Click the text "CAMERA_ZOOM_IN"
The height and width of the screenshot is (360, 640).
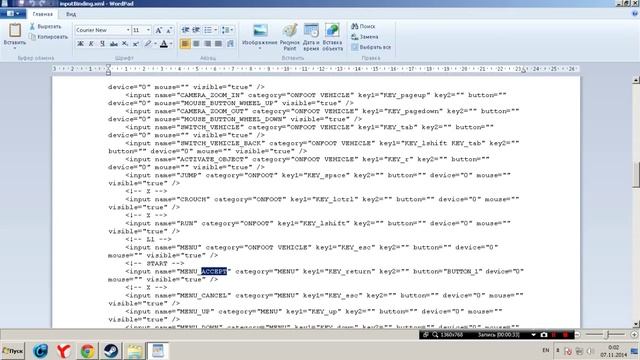click(210, 95)
